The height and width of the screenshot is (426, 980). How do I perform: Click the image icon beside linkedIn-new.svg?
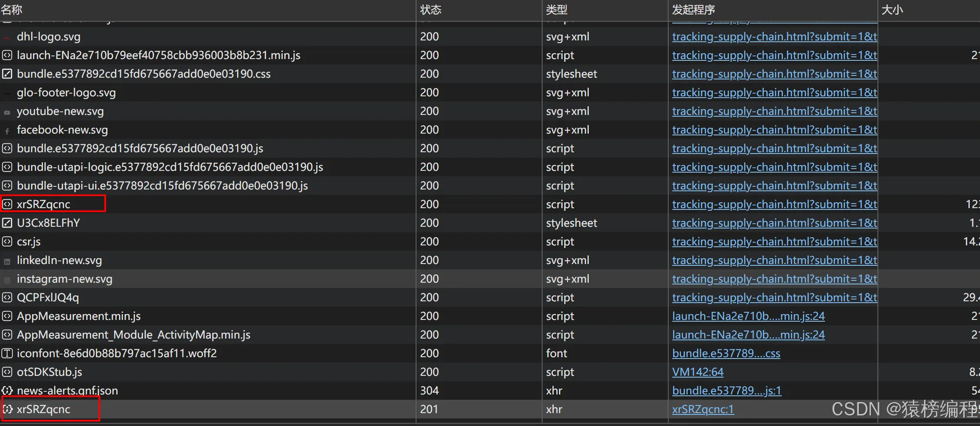point(7,262)
